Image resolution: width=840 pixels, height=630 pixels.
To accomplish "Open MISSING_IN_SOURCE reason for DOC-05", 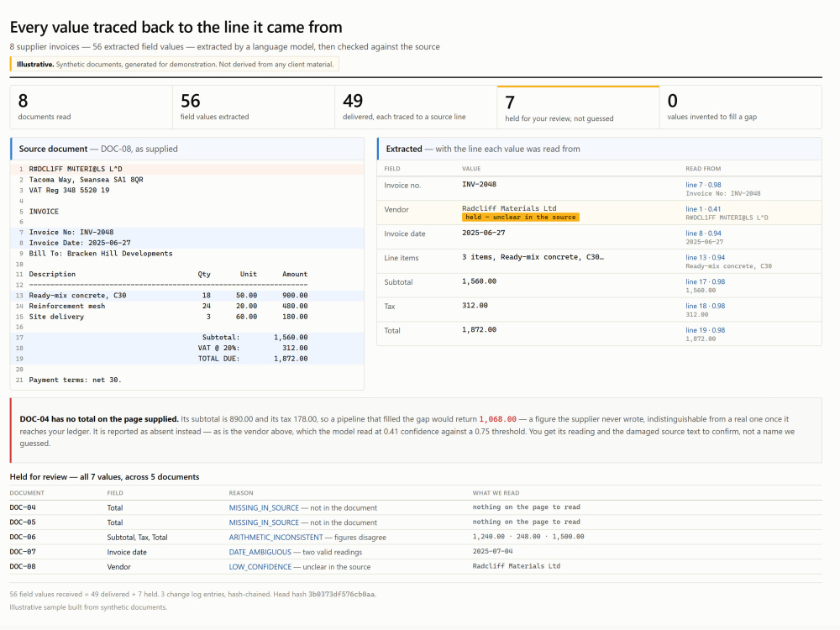I will 264,522.
